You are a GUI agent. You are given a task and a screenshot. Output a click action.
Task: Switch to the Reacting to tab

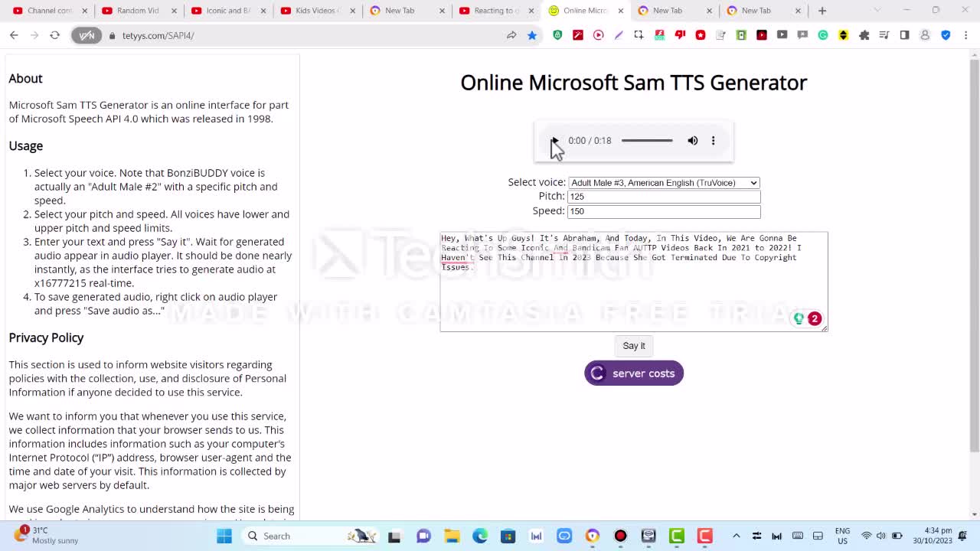[x=496, y=11]
